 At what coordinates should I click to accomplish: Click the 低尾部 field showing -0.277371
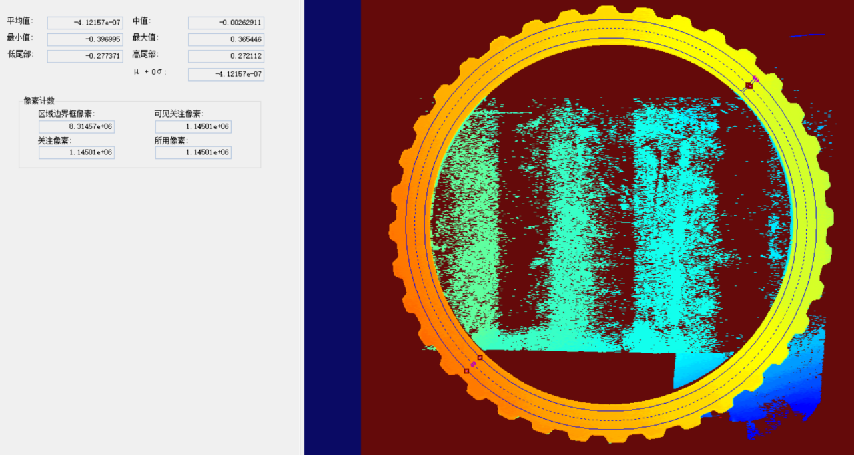(x=85, y=56)
